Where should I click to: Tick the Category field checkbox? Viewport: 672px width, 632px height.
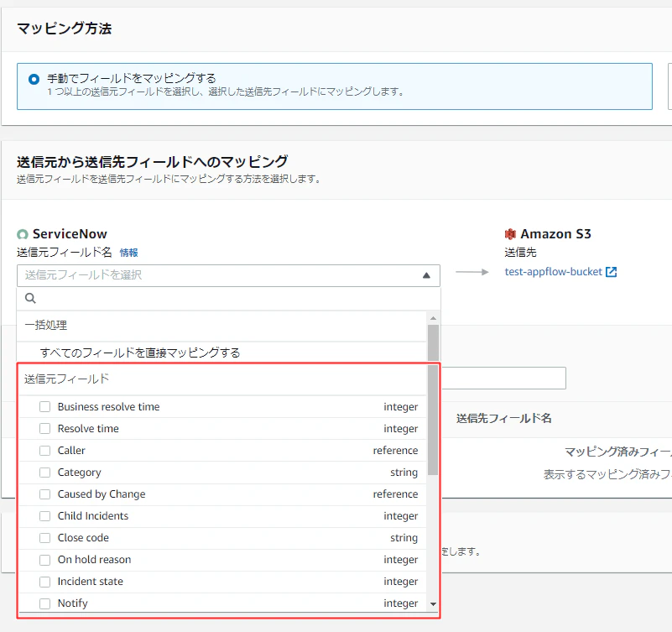pos(45,472)
